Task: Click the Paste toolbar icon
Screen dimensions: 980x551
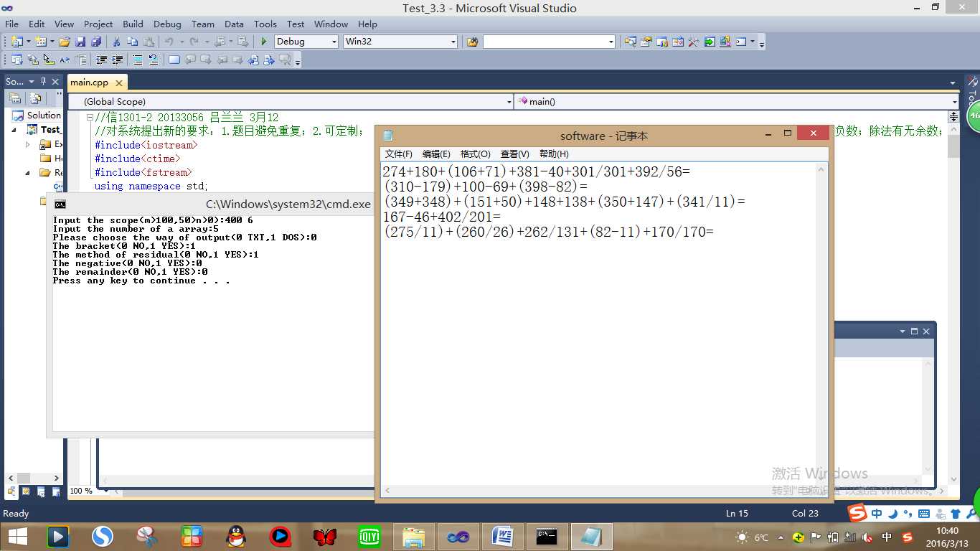Action: (149, 42)
